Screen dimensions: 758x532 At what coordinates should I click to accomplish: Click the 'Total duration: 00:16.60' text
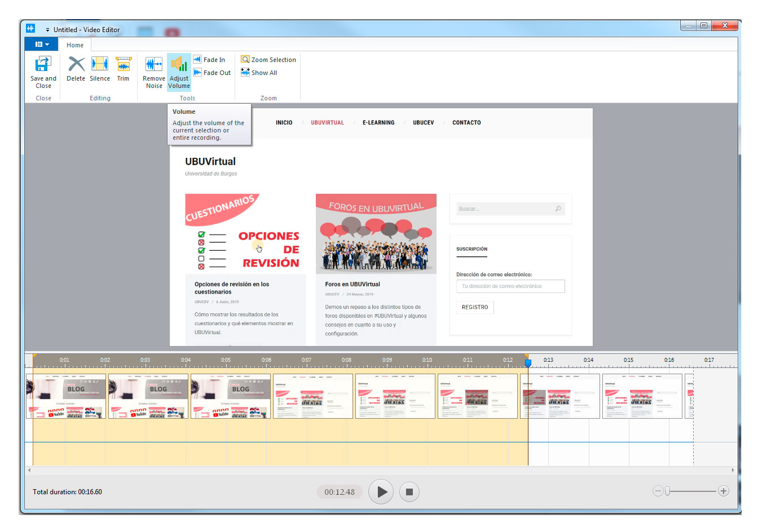tap(67, 492)
